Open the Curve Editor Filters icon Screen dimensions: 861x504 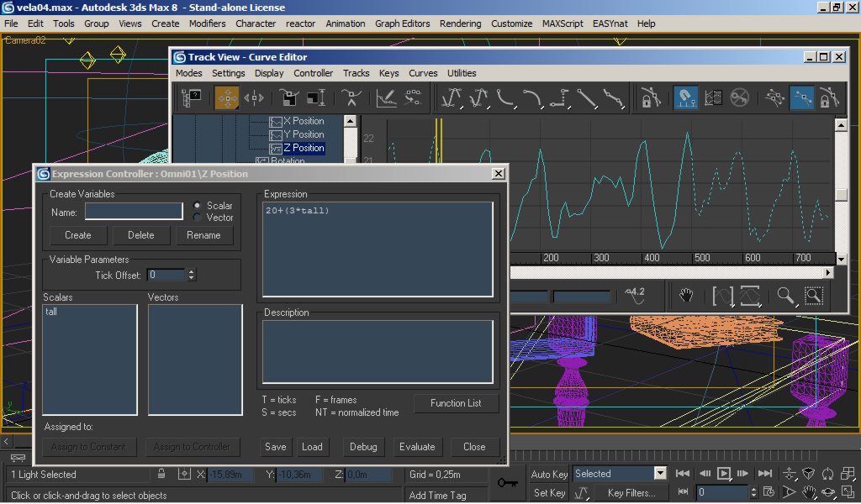point(191,98)
